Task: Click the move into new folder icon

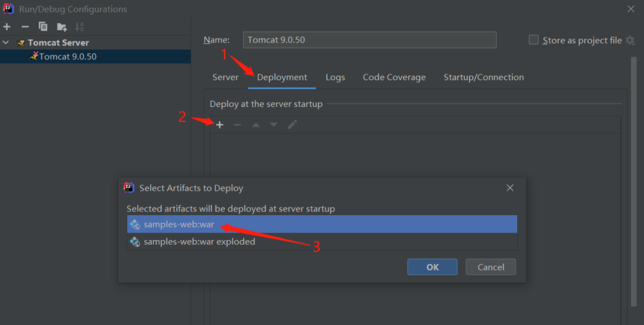Action: tap(61, 27)
